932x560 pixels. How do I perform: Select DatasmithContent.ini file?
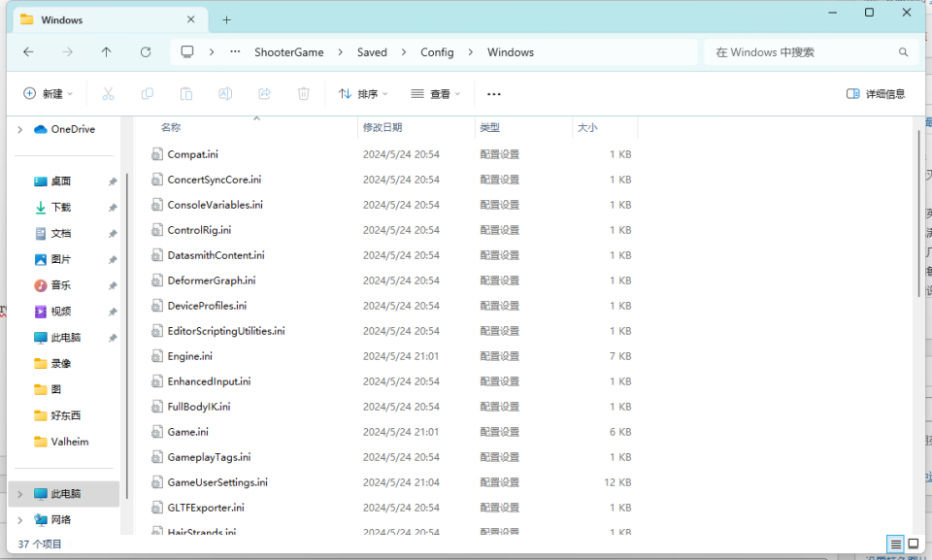pyautogui.click(x=216, y=255)
